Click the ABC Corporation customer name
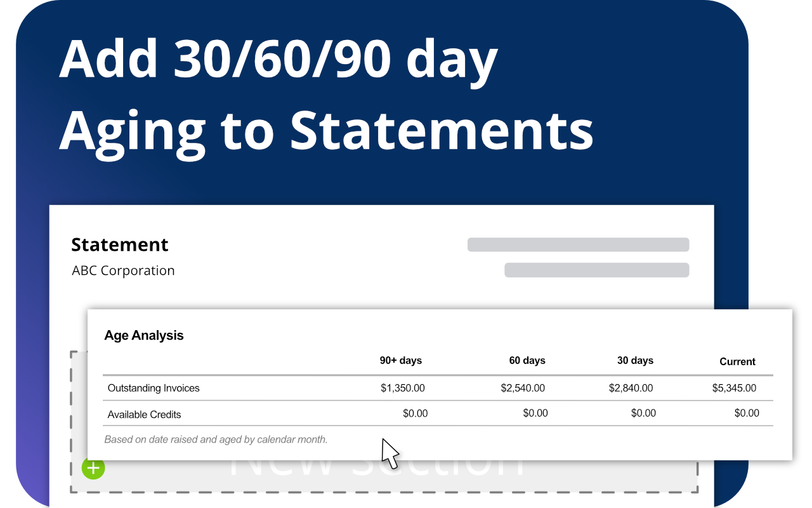 [x=123, y=271]
